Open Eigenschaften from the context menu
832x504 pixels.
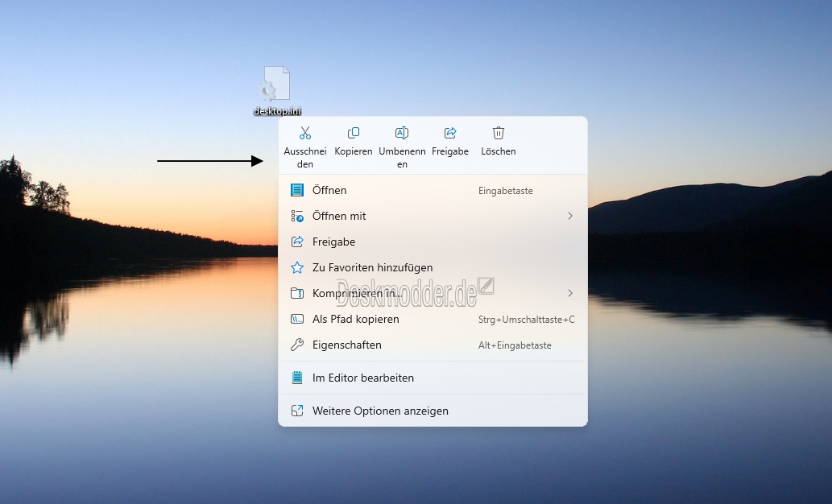coord(433,345)
